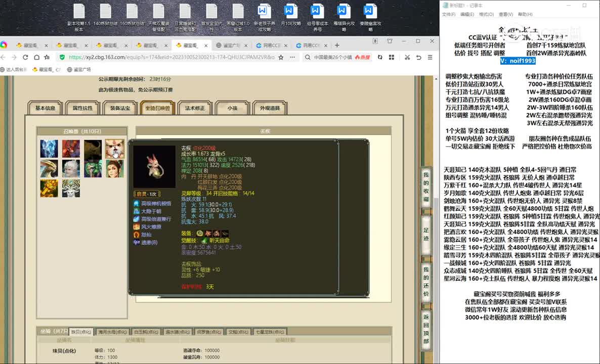Select the 白玉鹤(点化) mount tab
The width and height of the screenshot is (600, 364).
coord(146,332)
